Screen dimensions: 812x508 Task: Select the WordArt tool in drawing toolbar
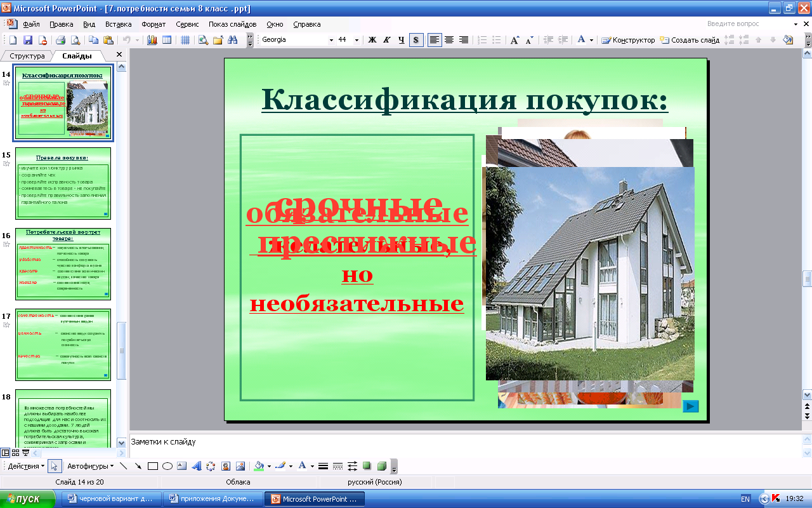(x=196, y=466)
